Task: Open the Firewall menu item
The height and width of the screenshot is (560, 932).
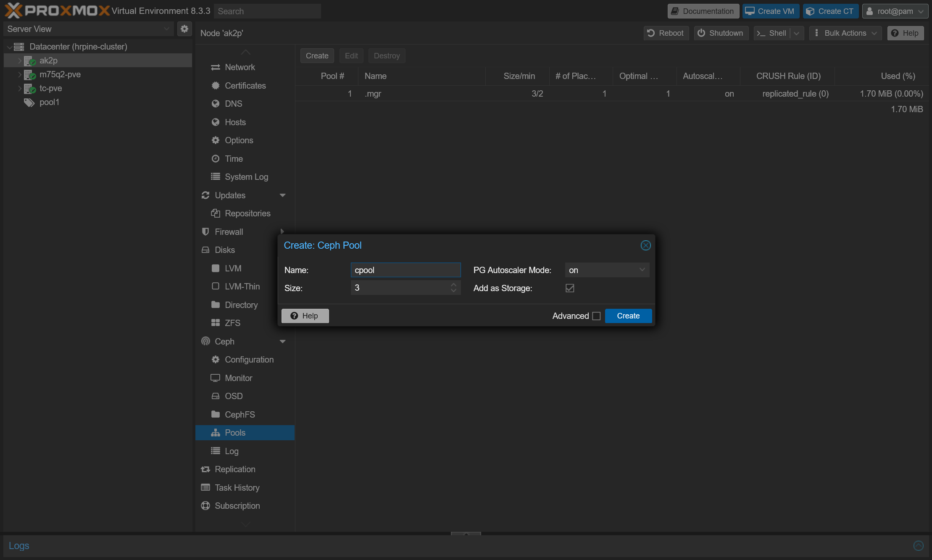Action: coord(245,232)
